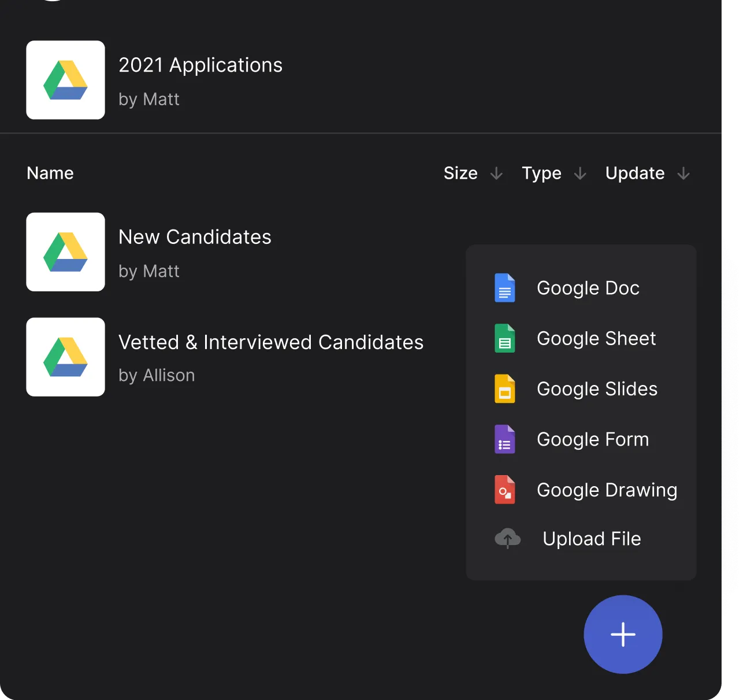
Task: Click the Size column label
Action: 460,173
